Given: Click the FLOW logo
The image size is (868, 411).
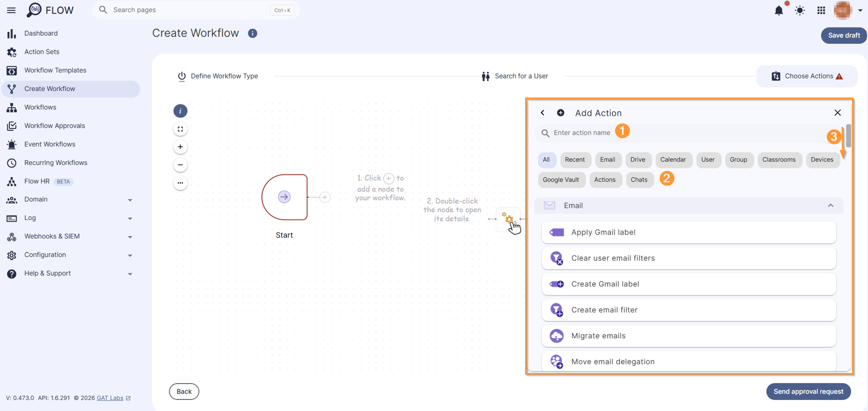Looking at the screenshot, I should coord(50,10).
